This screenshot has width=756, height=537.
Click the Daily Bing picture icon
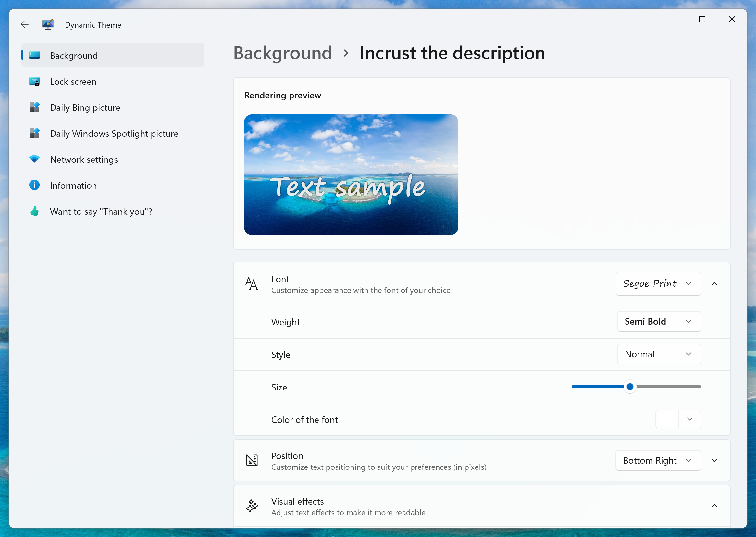tap(34, 108)
